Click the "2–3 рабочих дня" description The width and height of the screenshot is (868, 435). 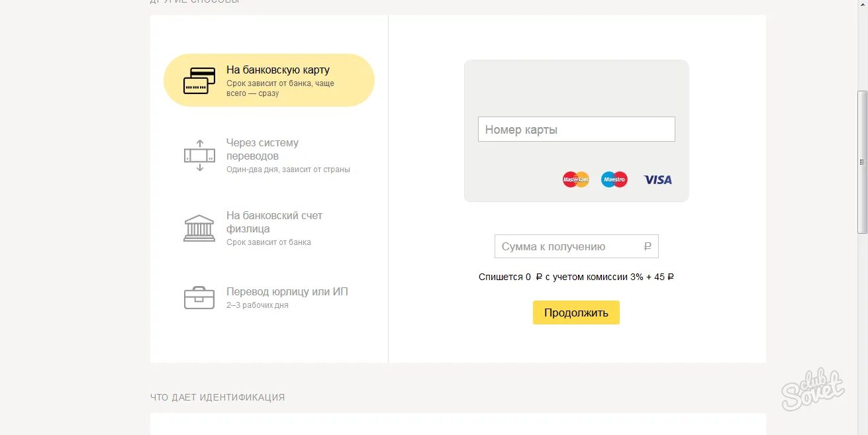point(258,305)
